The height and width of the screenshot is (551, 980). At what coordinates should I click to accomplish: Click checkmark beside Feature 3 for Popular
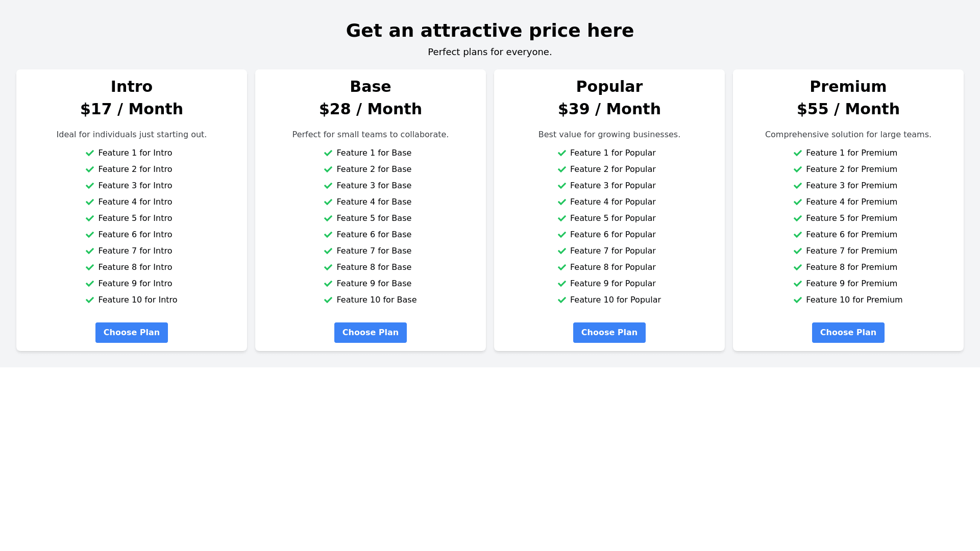[562, 186]
